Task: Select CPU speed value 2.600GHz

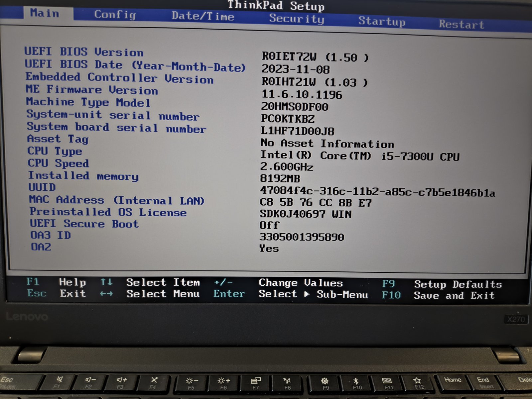Action: [287, 167]
